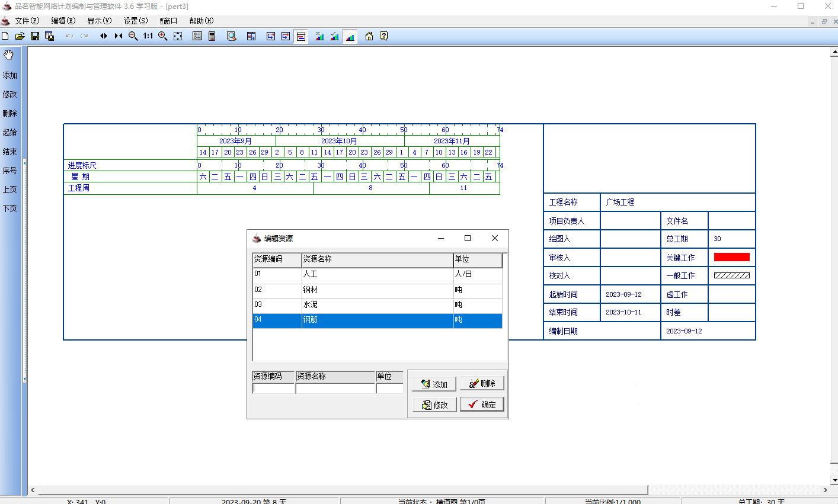
Task: Click the Fit to window icon
Action: [178, 36]
